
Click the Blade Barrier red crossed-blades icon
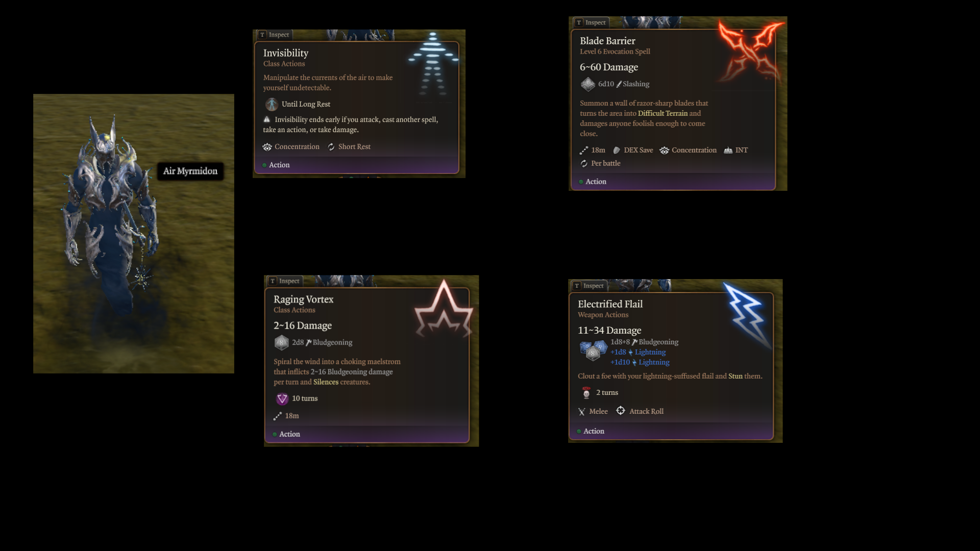[751, 52]
